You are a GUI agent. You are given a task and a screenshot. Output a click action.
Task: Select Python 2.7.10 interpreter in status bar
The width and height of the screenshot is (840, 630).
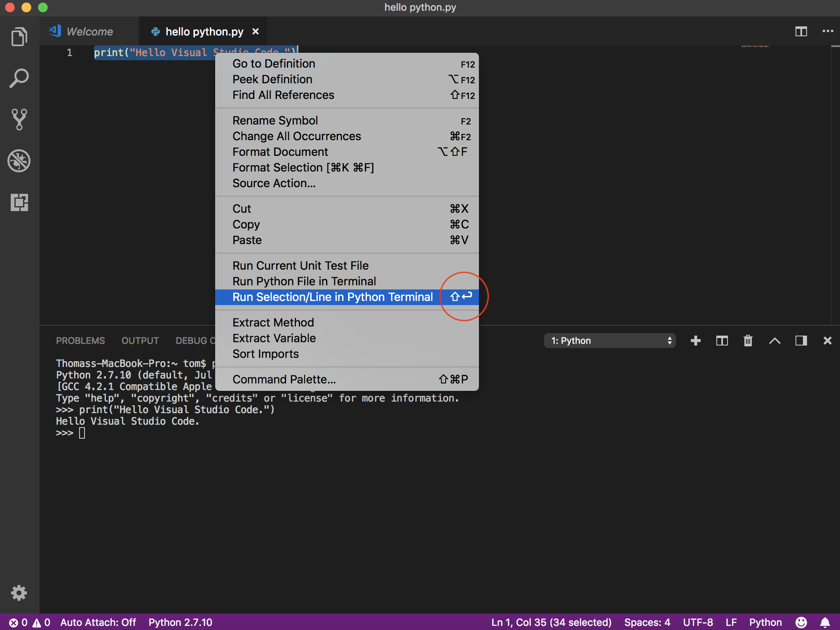pyautogui.click(x=181, y=622)
